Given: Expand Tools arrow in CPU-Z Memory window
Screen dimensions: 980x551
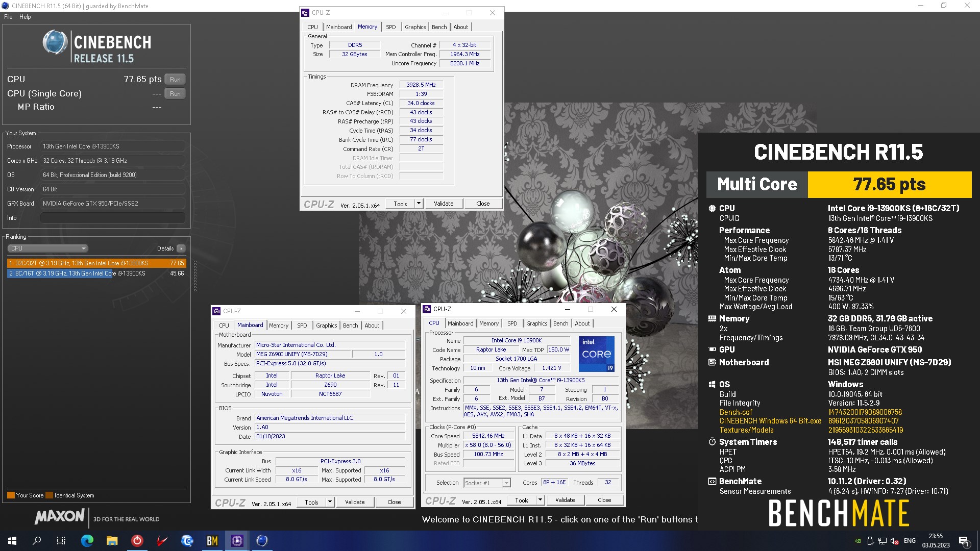Looking at the screenshot, I should click(419, 204).
